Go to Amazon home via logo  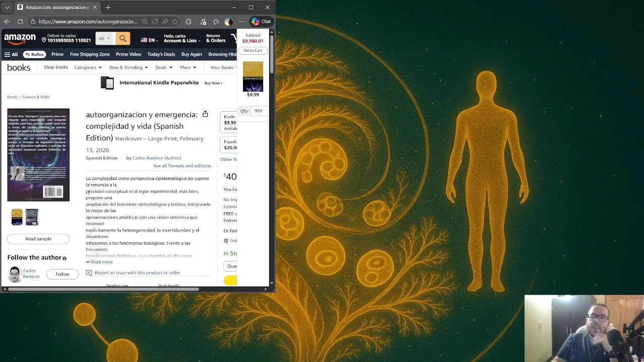20,39
